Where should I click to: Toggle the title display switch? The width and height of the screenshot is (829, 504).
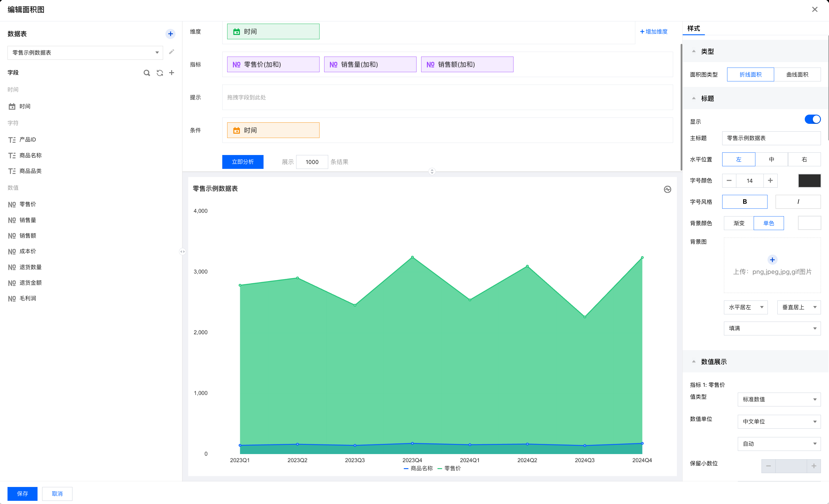tap(812, 120)
